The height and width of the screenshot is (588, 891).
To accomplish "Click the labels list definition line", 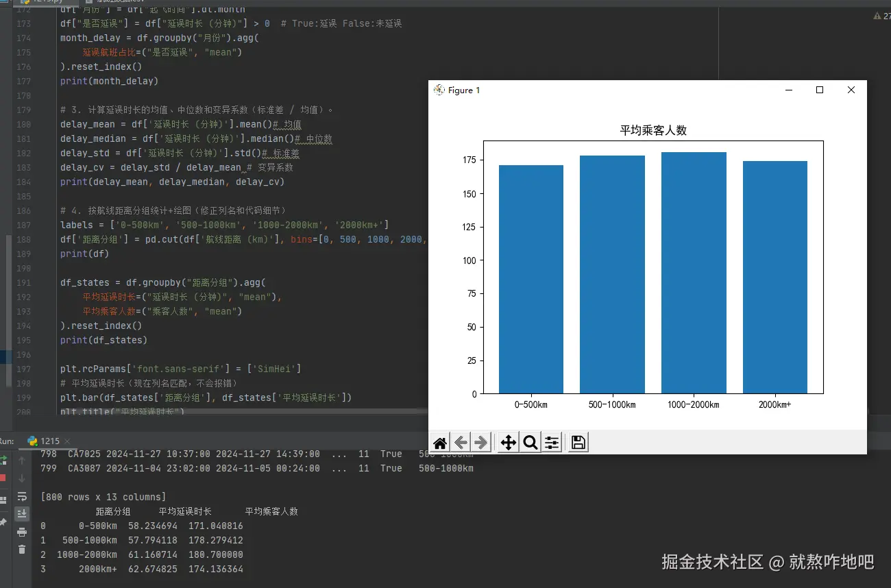I will coord(225,225).
